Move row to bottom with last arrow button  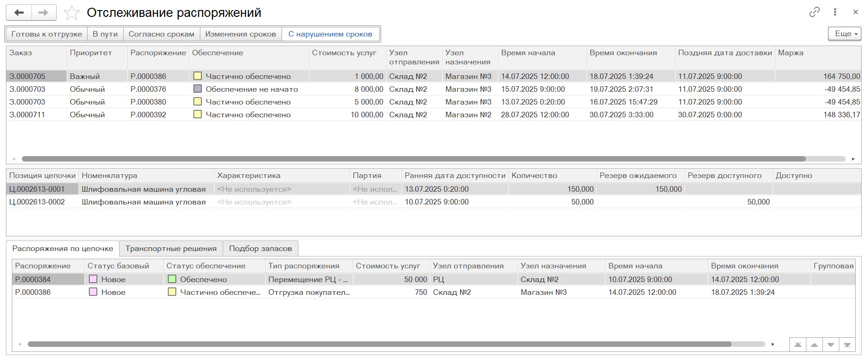[x=847, y=345]
